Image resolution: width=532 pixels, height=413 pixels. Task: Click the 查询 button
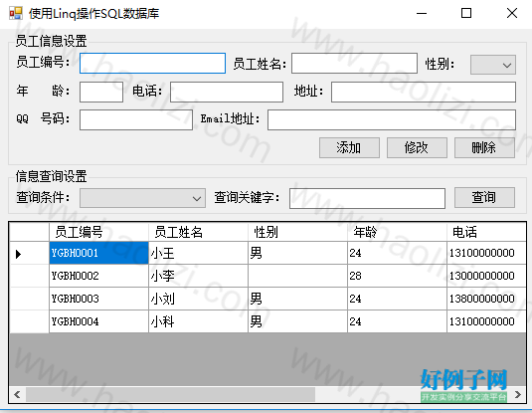484,197
